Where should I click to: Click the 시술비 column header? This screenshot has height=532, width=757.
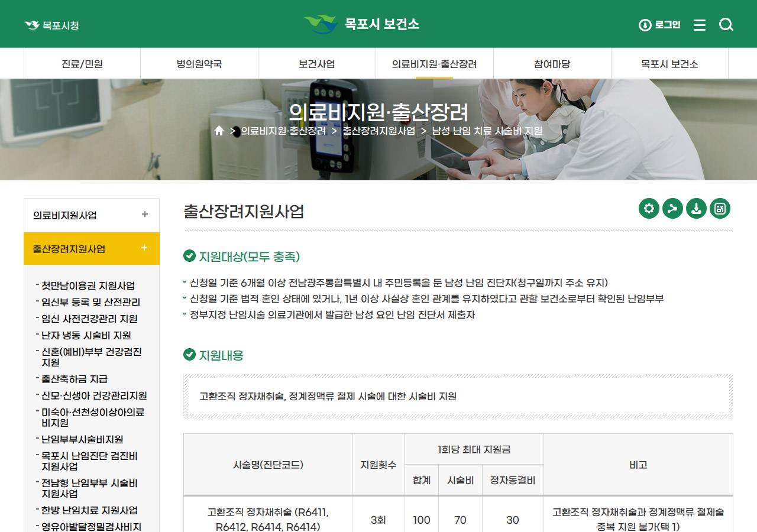tap(460, 480)
